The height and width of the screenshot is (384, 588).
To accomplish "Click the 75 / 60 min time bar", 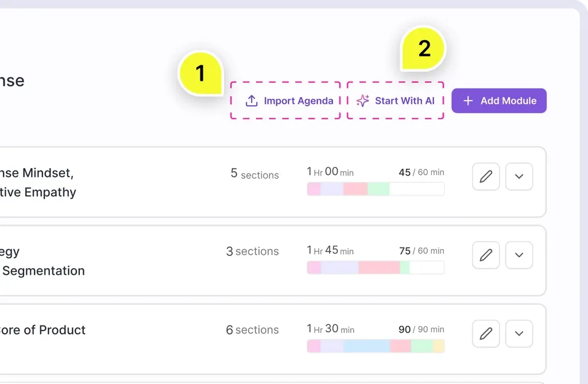I will click(376, 267).
